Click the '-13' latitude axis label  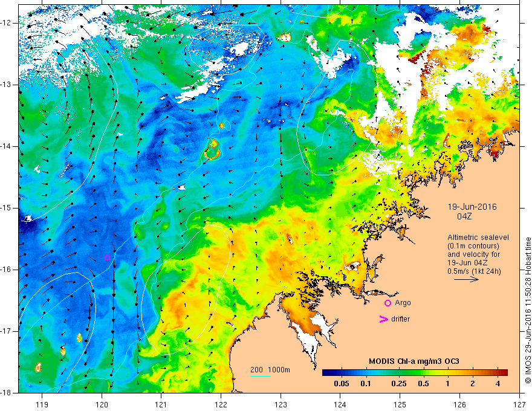(6, 85)
